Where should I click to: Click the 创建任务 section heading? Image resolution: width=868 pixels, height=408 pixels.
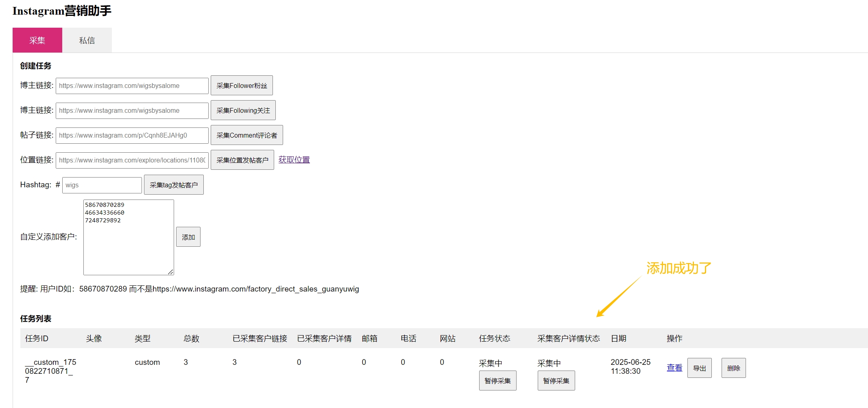coord(36,66)
